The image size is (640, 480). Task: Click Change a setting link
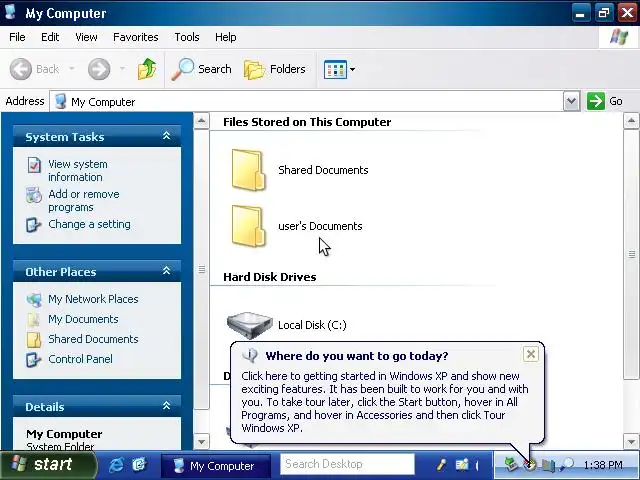coord(89,224)
